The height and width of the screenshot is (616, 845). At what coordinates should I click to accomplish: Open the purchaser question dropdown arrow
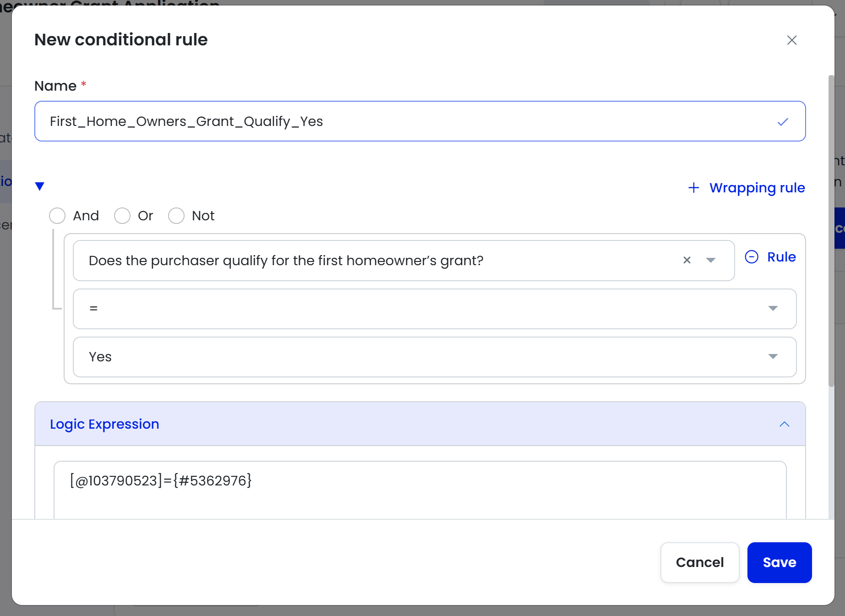point(710,261)
